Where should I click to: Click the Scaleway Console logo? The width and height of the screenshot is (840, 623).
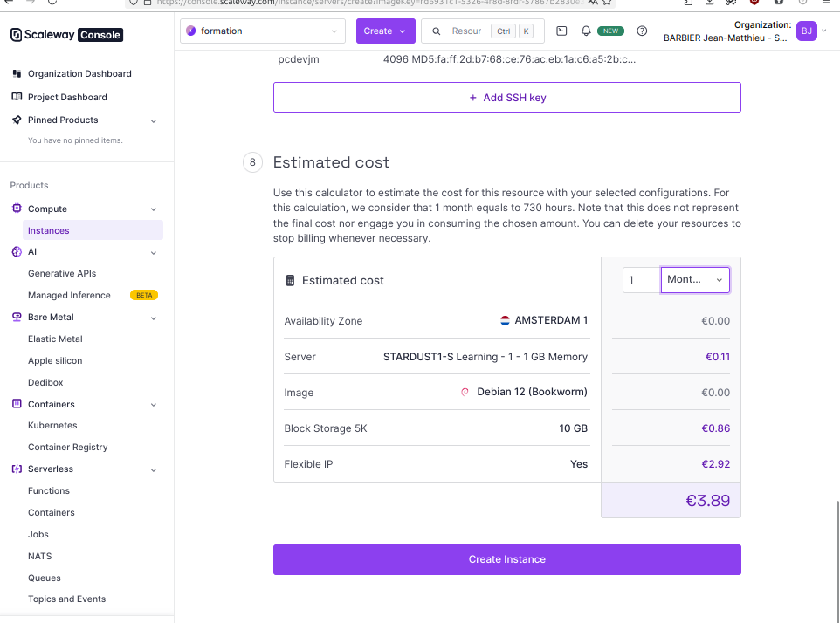click(67, 35)
